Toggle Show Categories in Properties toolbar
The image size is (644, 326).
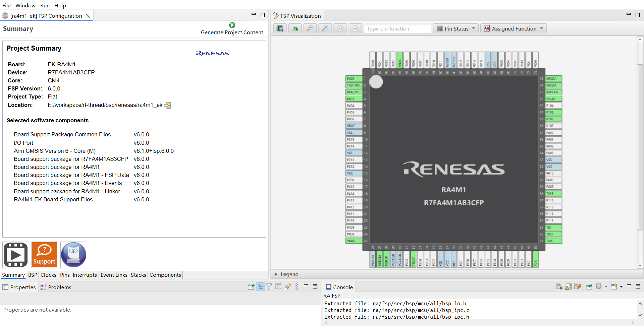(x=261, y=287)
